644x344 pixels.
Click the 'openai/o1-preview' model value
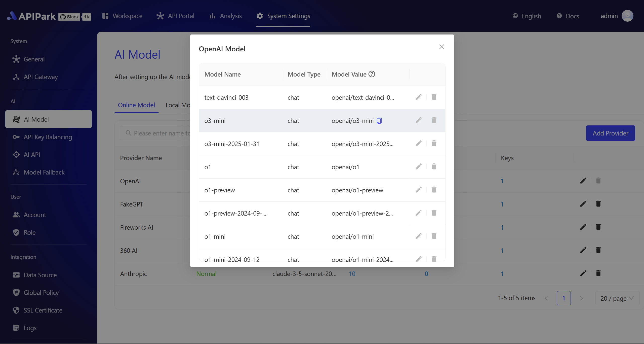[x=357, y=190]
